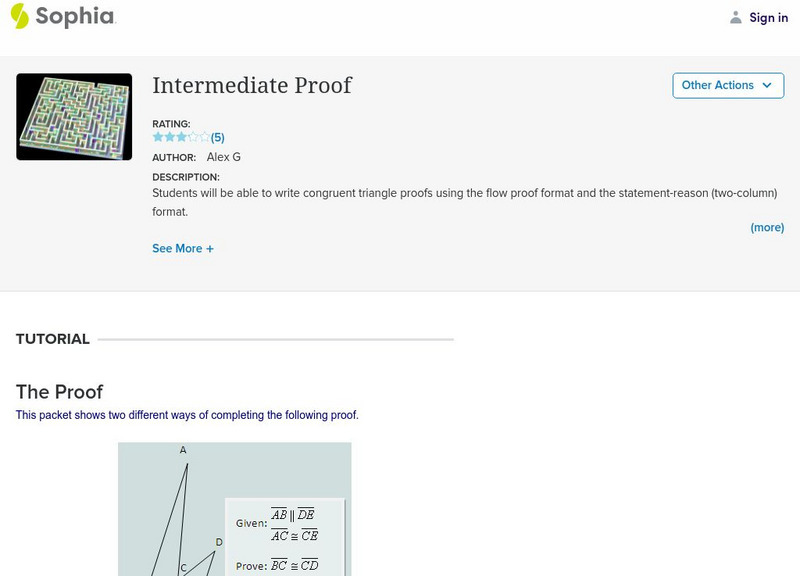Click point A on the triangle diagram
The height and width of the screenshot is (576, 800).
coord(183,450)
